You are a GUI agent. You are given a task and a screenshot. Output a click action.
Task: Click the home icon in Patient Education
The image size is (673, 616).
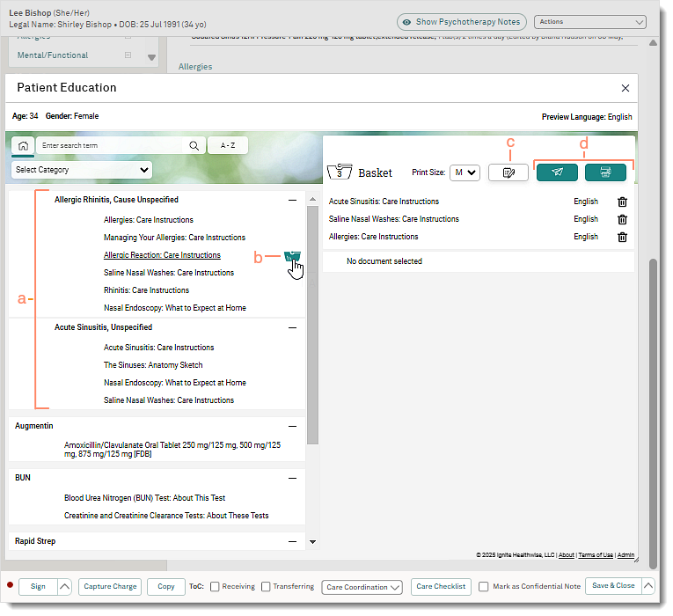coord(23,146)
